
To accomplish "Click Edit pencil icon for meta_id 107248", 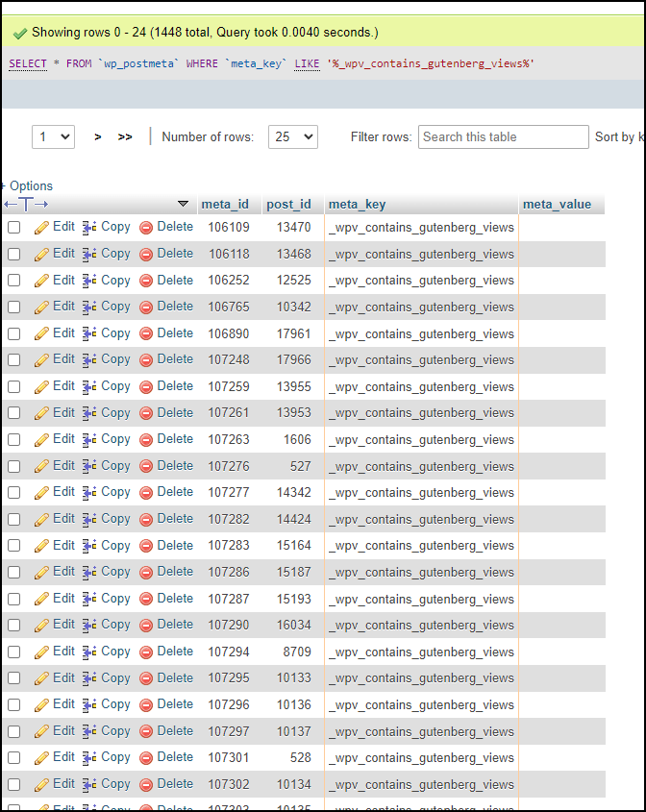I will pos(41,360).
